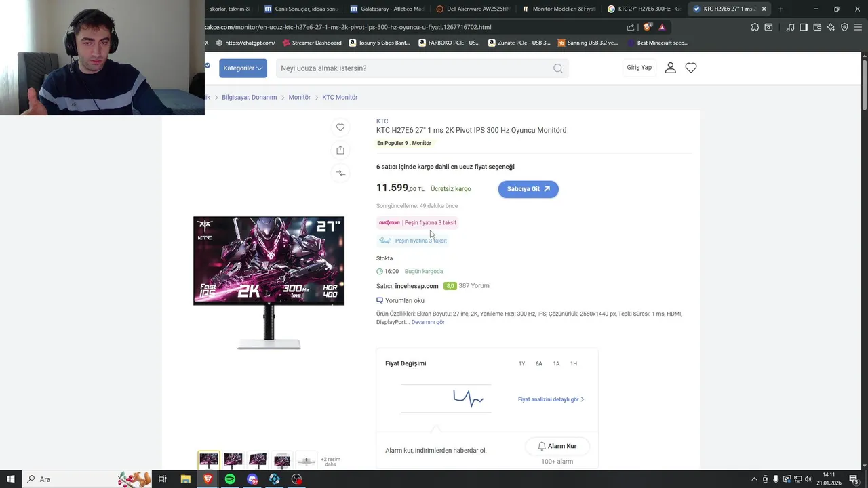Open a new browser tab with plus
This screenshot has width=868, height=488.
point(781,9)
